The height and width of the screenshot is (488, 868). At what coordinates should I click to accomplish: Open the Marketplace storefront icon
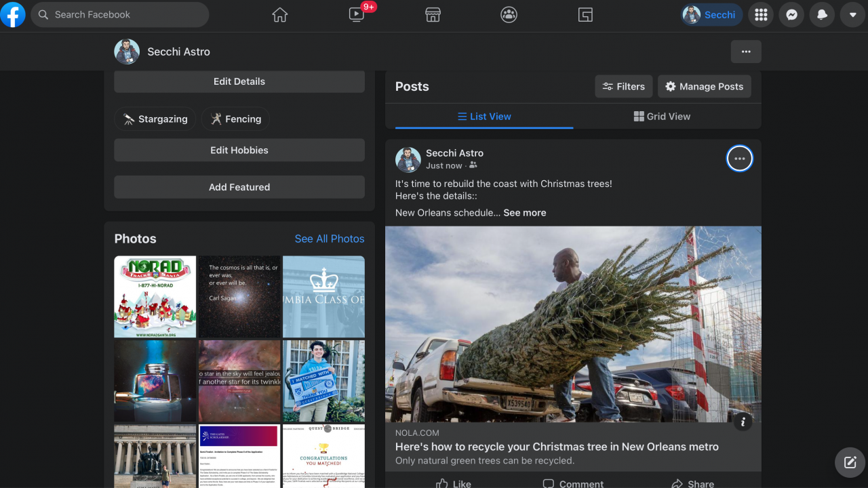tap(433, 15)
